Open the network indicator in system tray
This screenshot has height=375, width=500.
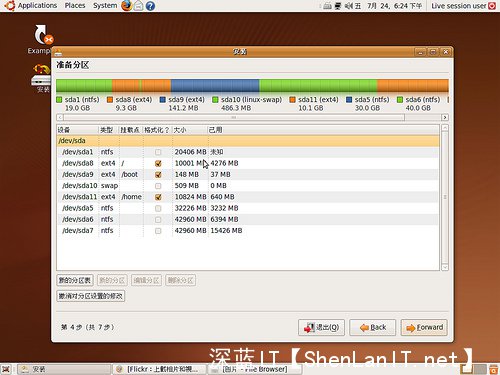(x=338, y=6)
